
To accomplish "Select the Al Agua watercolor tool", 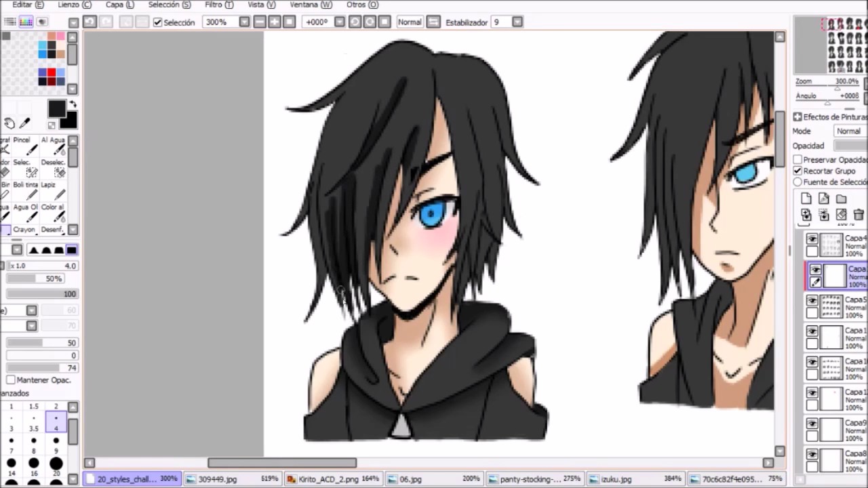I will click(54, 146).
